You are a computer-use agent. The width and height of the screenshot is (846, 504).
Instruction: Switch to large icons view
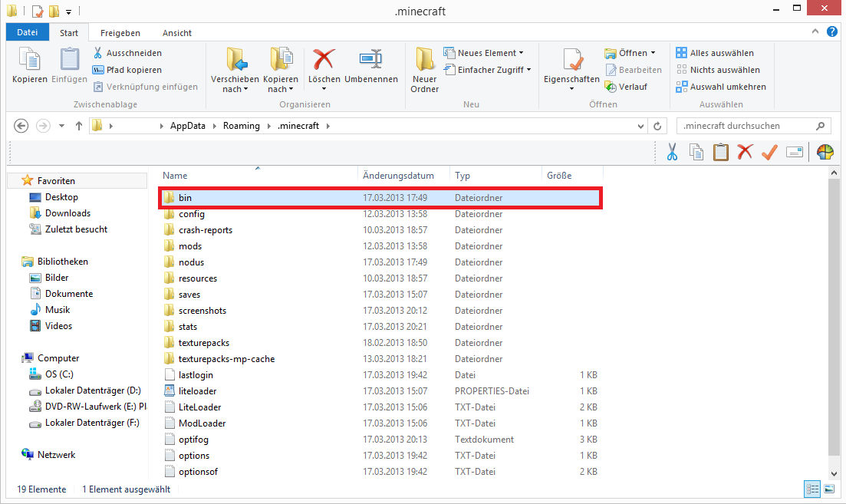pyautogui.click(x=829, y=489)
